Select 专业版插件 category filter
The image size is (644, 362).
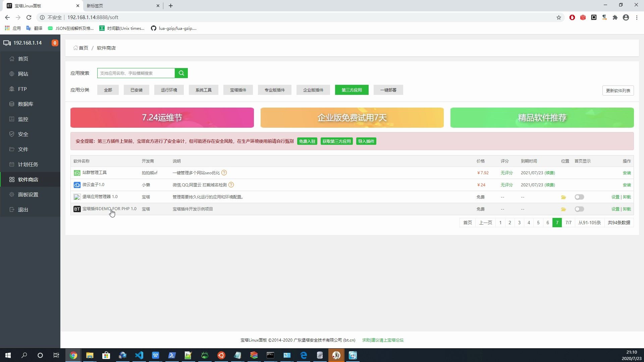pos(275,90)
